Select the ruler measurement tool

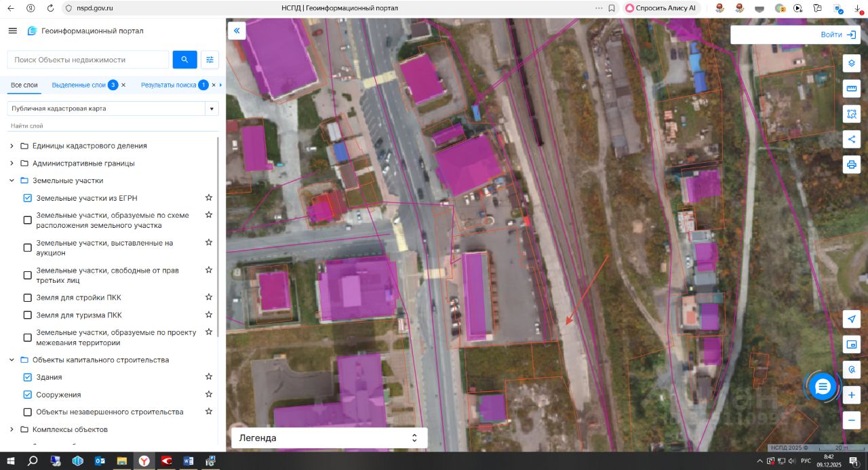(852, 89)
